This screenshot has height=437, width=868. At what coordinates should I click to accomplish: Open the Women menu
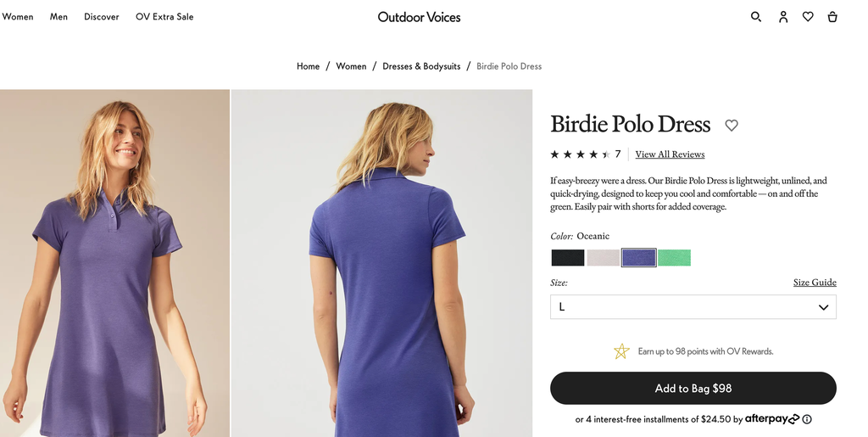point(18,17)
